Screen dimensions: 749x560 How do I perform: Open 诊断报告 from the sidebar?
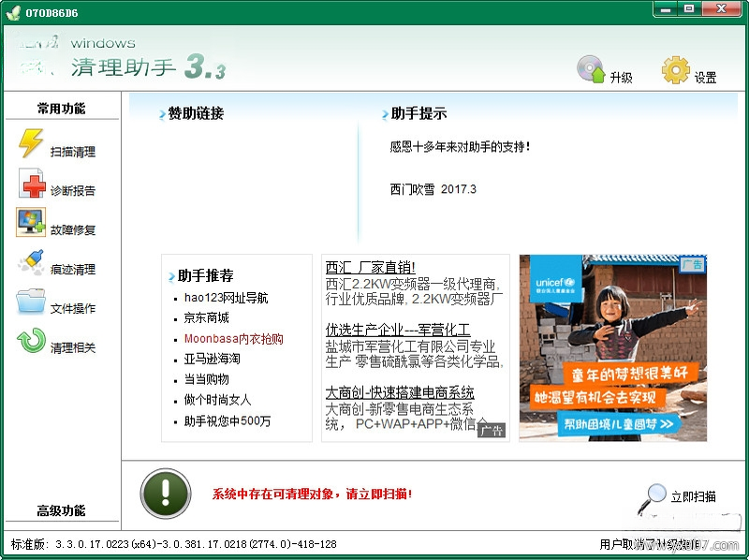click(x=73, y=191)
